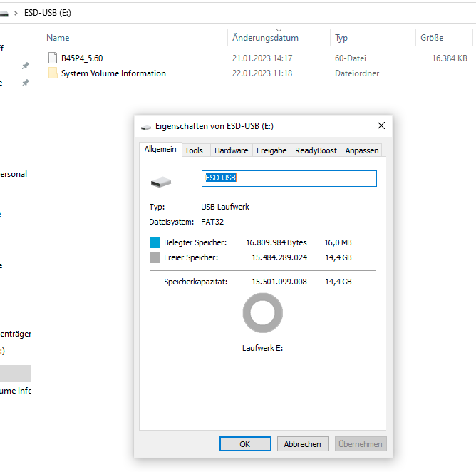Click the FAT32 file system value

[212, 222]
